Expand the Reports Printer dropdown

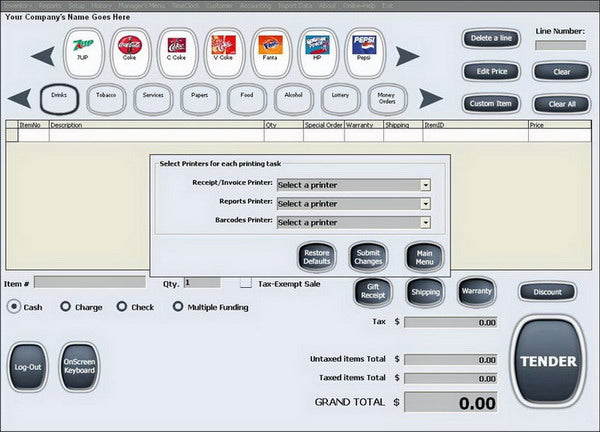(354, 204)
